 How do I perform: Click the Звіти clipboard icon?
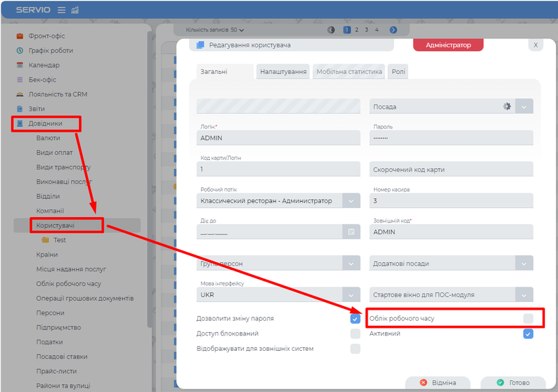point(20,109)
